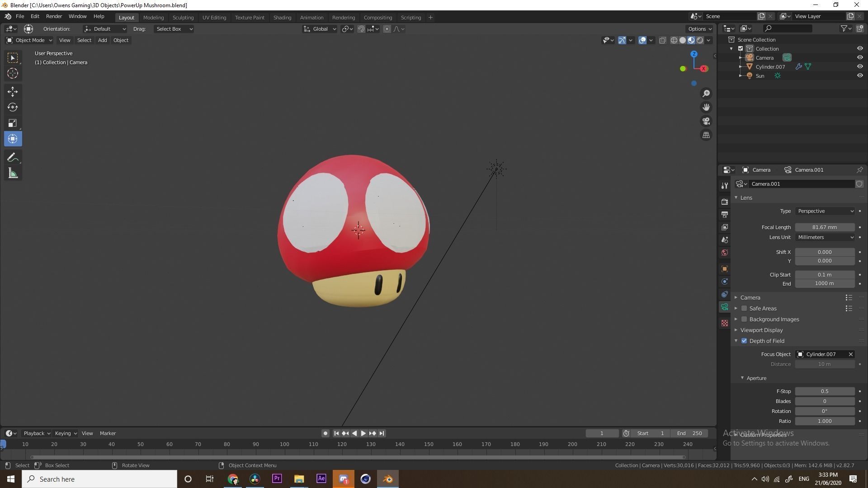Jump to timeline end frame

[382, 433]
